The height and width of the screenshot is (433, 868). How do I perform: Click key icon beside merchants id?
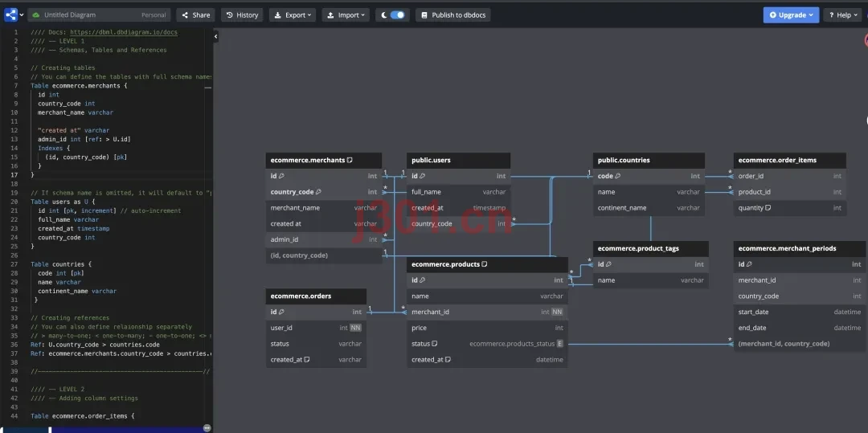pyautogui.click(x=281, y=176)
